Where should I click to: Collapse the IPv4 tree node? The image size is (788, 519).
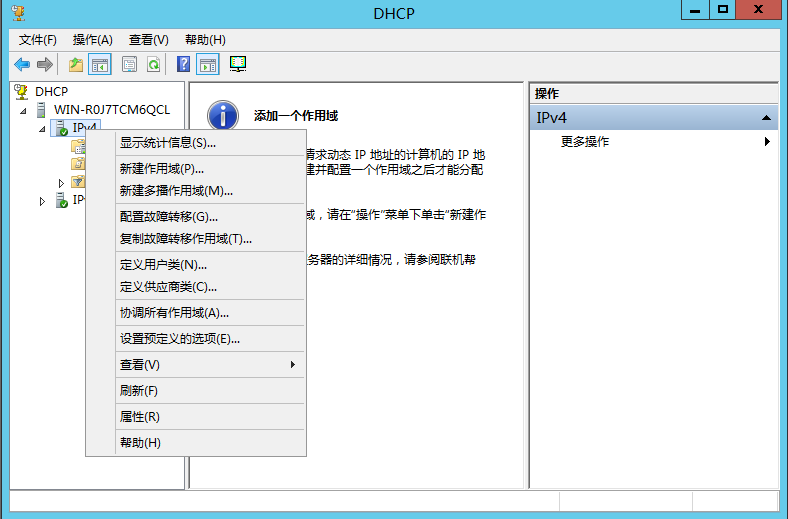pos(42,129)
